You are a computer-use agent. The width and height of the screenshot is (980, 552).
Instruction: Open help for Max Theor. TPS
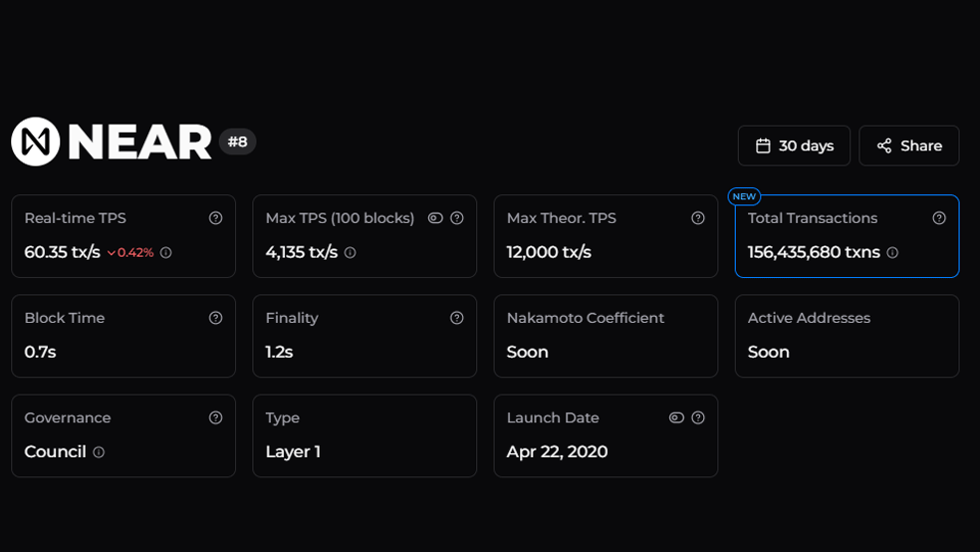(698, 218)
